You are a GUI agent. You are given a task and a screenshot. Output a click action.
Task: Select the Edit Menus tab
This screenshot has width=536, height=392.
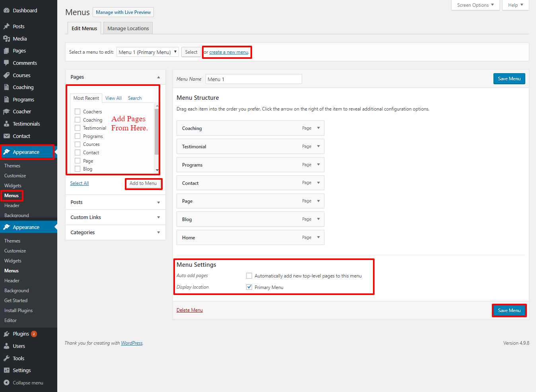click(x=84, y=28)
